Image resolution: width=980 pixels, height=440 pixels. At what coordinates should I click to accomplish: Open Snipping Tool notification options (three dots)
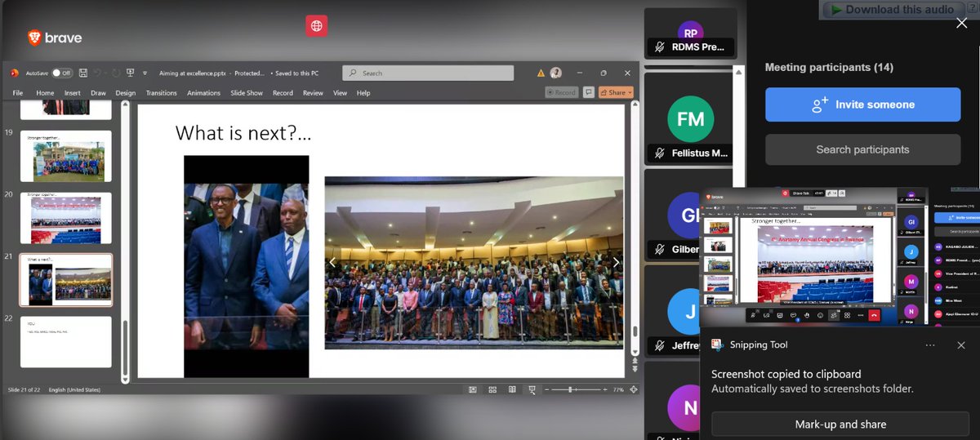(x=930, y=345)
